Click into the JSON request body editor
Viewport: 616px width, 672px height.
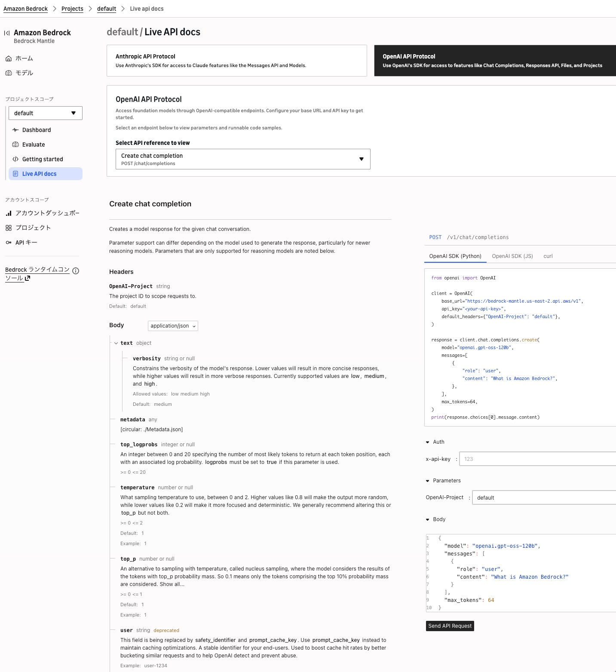[521, 573]
